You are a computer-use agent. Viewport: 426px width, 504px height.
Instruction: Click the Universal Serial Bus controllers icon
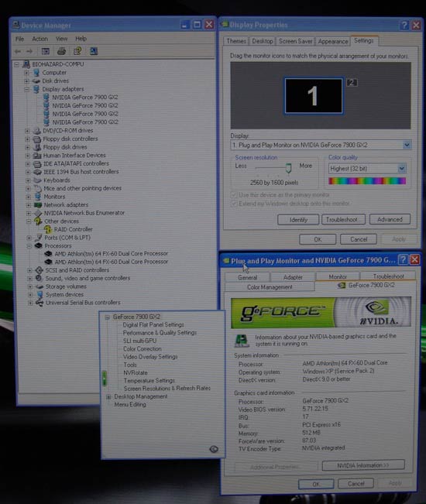40,303
